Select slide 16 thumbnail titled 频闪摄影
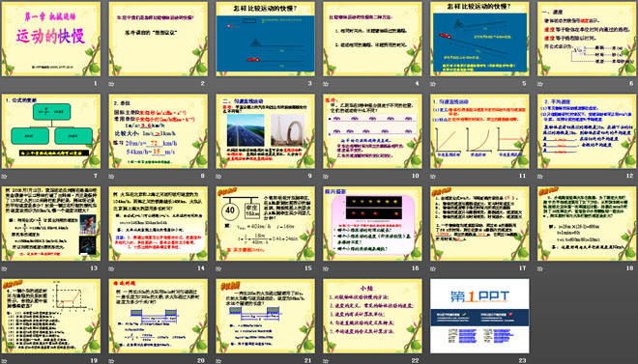 click(372, 223)
